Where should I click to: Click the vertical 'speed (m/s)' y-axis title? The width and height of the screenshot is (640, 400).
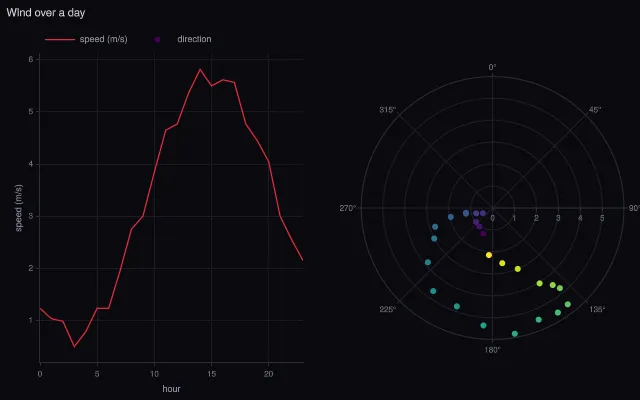(x=18, y=208)
